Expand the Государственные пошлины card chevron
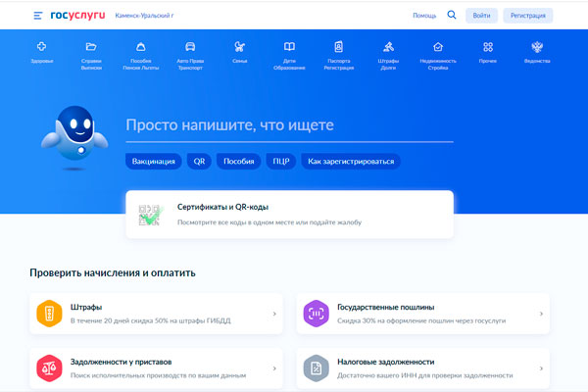 pos(541,314)
